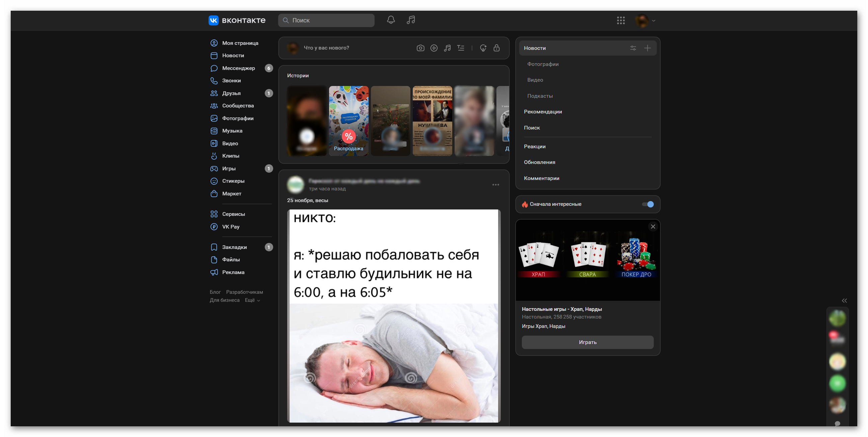
Task: Open Маркет bag icon
Action: (x=214, y=193)
